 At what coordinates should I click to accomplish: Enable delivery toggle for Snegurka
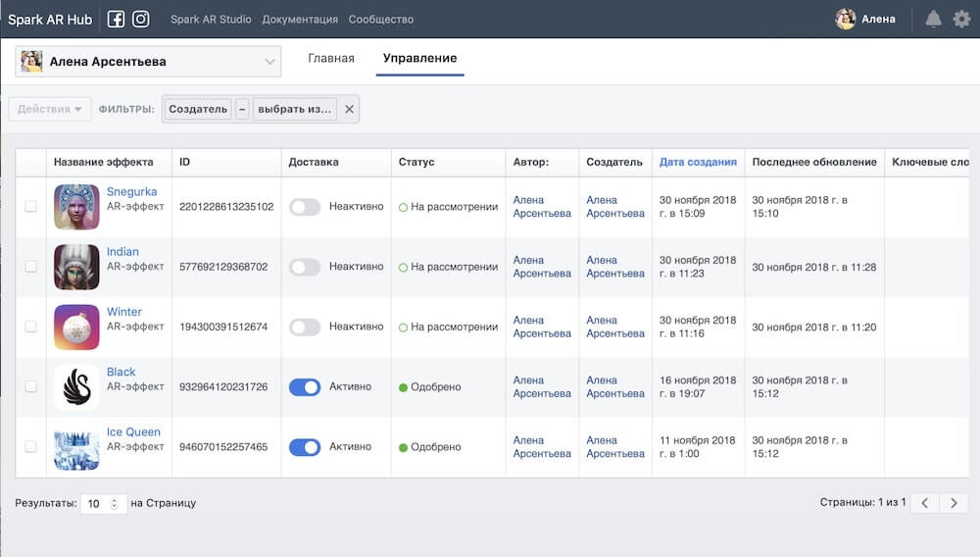(305, 207)
